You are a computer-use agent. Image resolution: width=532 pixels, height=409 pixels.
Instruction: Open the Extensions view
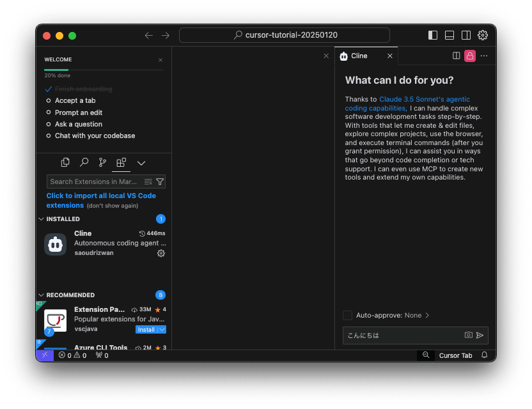(121, 163)
